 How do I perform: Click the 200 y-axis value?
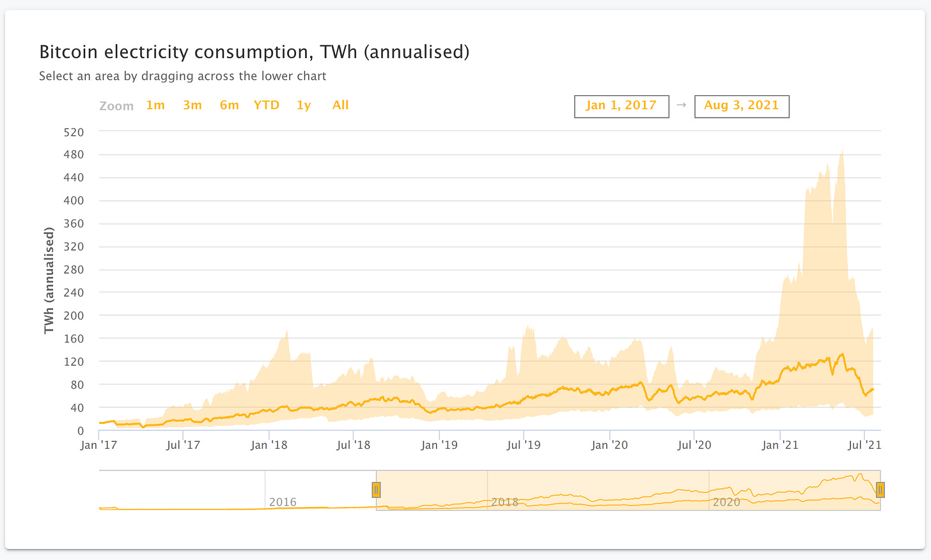(74, 316)
